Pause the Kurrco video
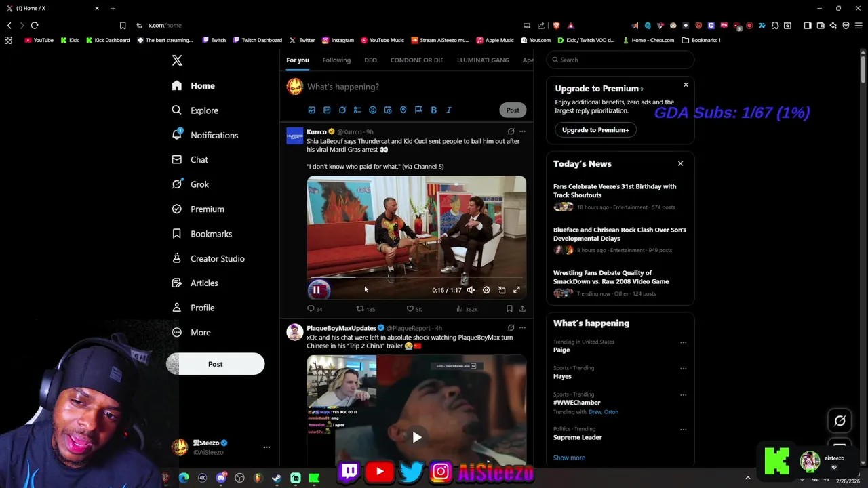The image size is (868, 488). (317, 290)
